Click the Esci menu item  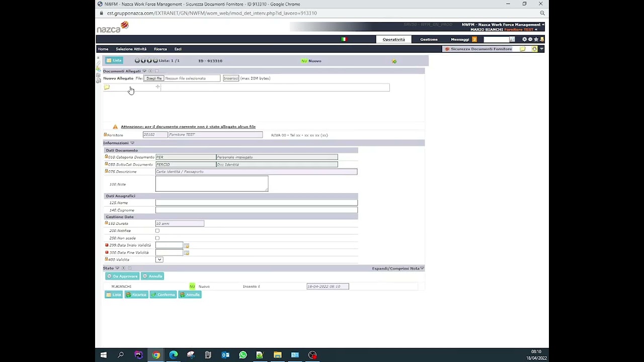[178, 49]
